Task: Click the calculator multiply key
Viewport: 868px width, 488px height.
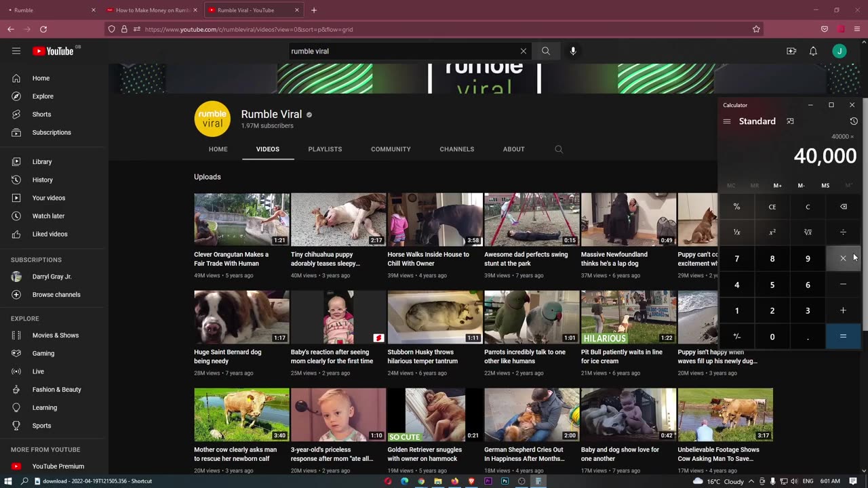Action: click(843, 259)
